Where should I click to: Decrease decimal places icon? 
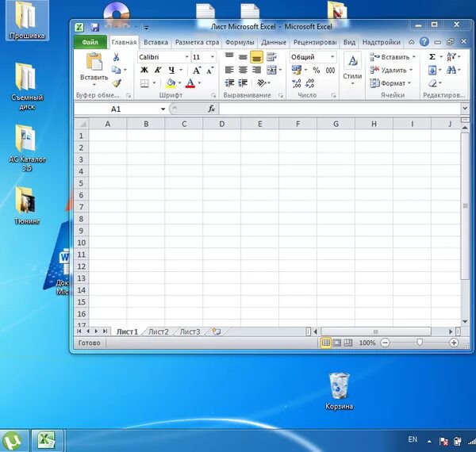(309, 83)
